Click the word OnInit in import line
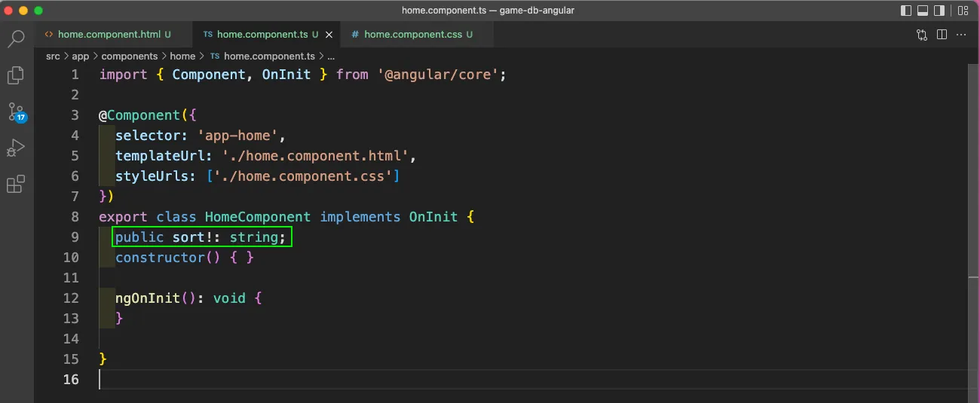980x403 pixels. pos(286,75)
